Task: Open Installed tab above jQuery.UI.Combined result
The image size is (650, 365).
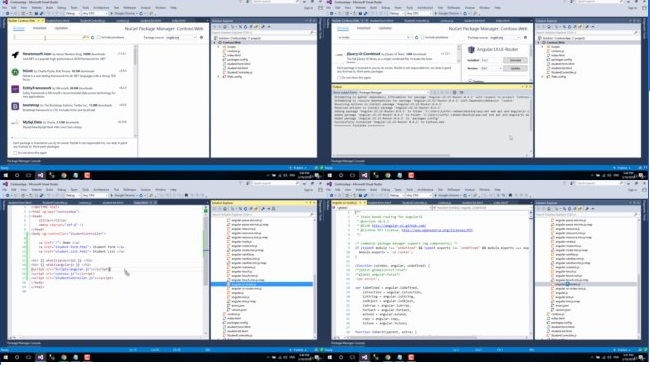Action: (x=364, y=28)
